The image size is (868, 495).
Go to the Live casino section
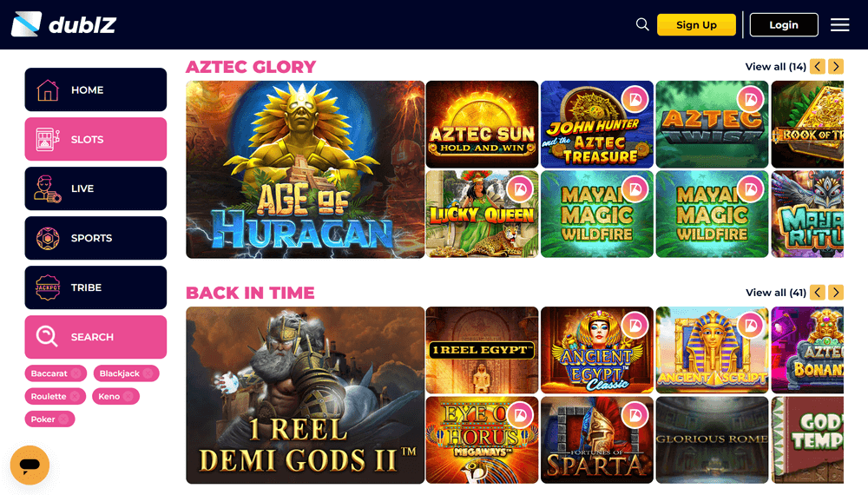coord(95,188)
